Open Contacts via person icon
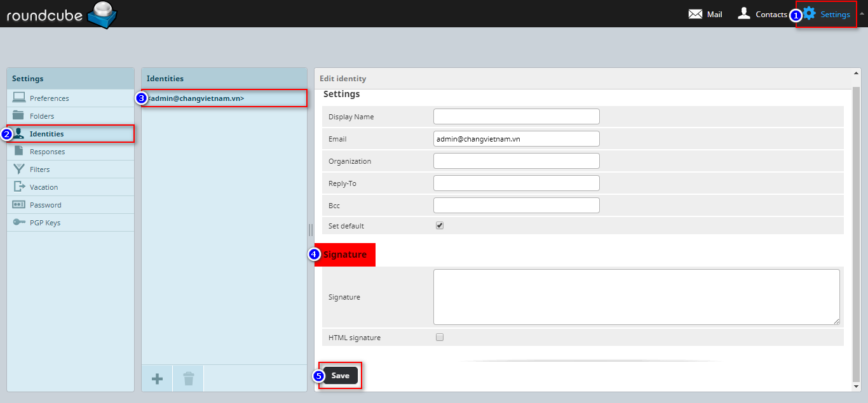The image size is (868, 403). [x=744, y=13]
